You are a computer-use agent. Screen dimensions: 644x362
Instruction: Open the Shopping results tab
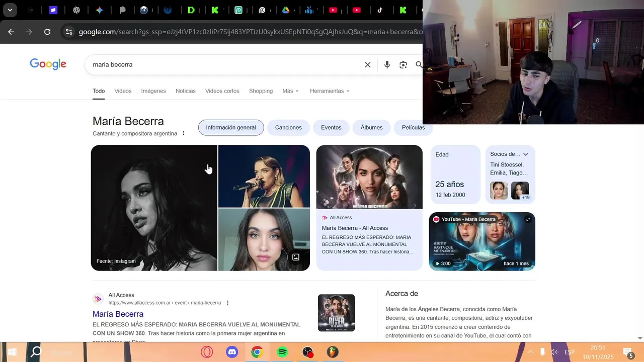tap(261, 91)
